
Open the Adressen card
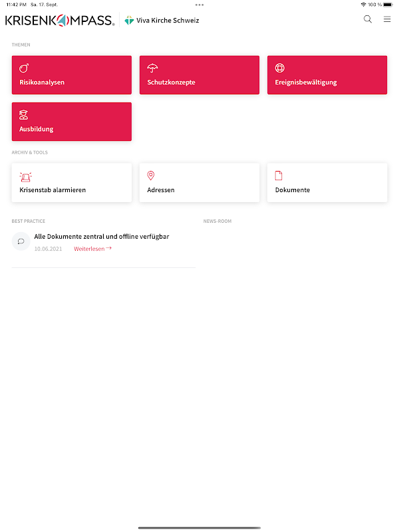click(x=199, y=183)
